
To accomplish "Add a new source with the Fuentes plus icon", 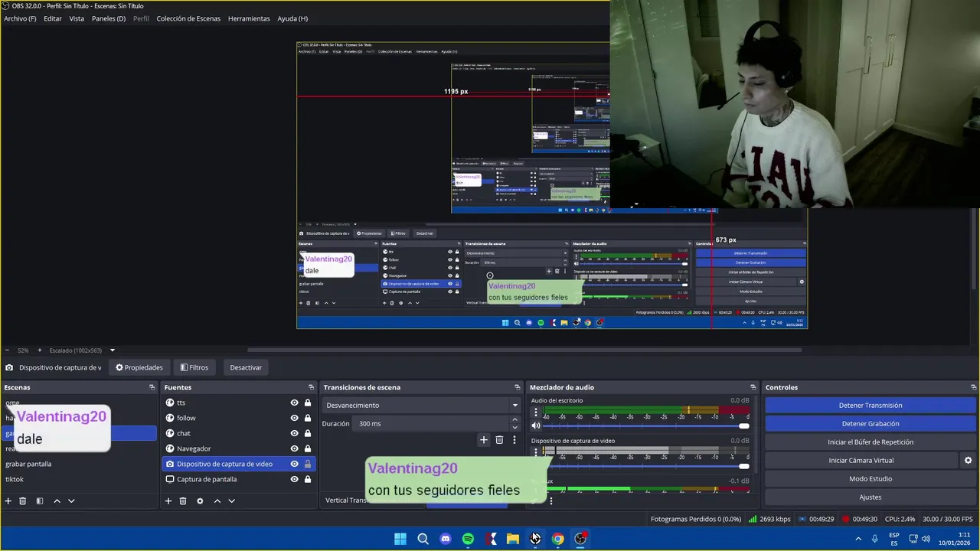I will [168, 501].
